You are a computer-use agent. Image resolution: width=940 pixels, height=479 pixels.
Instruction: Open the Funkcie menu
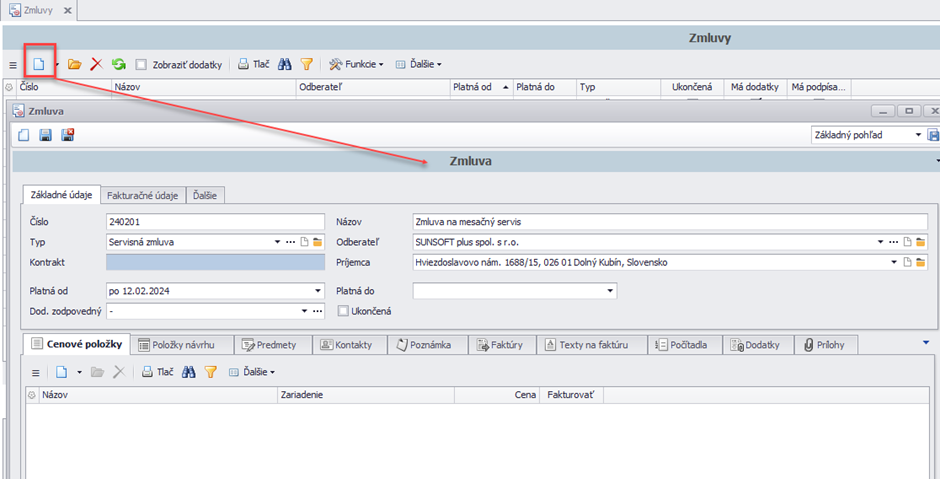point(356,64)
